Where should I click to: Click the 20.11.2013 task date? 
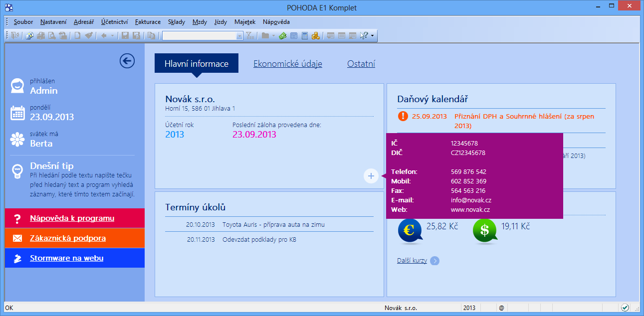(201, 239)
